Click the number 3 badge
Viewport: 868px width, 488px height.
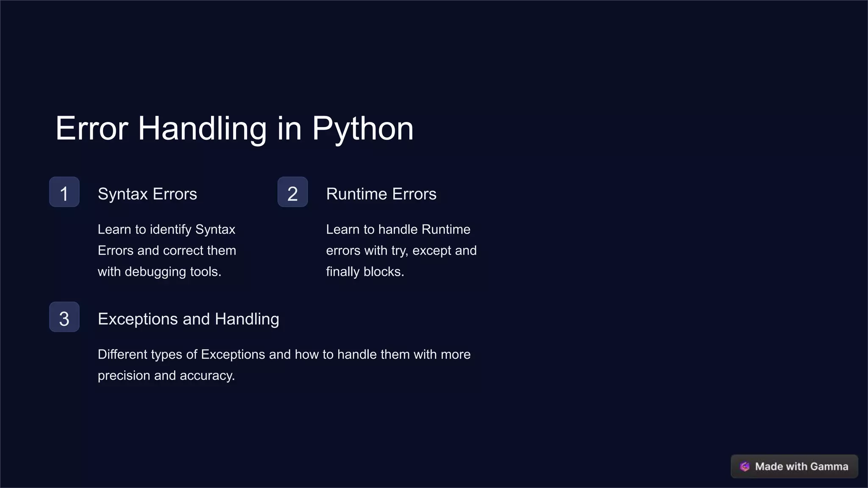[x=64, y=317]
